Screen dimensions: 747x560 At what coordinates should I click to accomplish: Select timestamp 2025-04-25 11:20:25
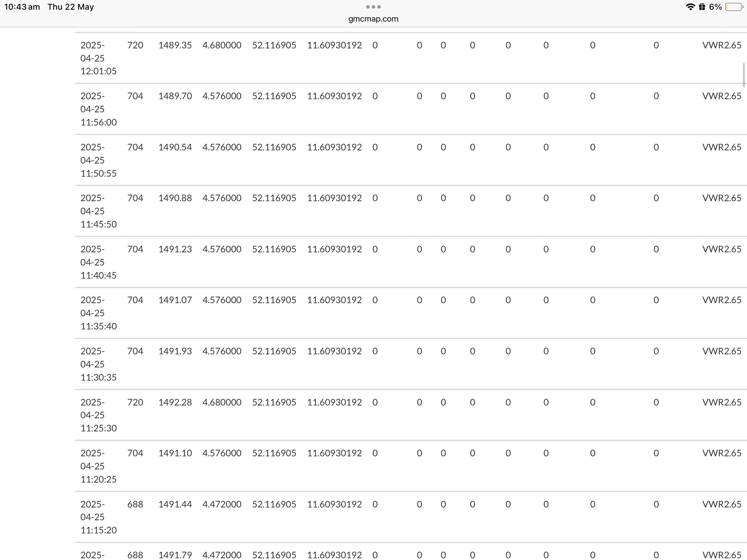[99, 466]
